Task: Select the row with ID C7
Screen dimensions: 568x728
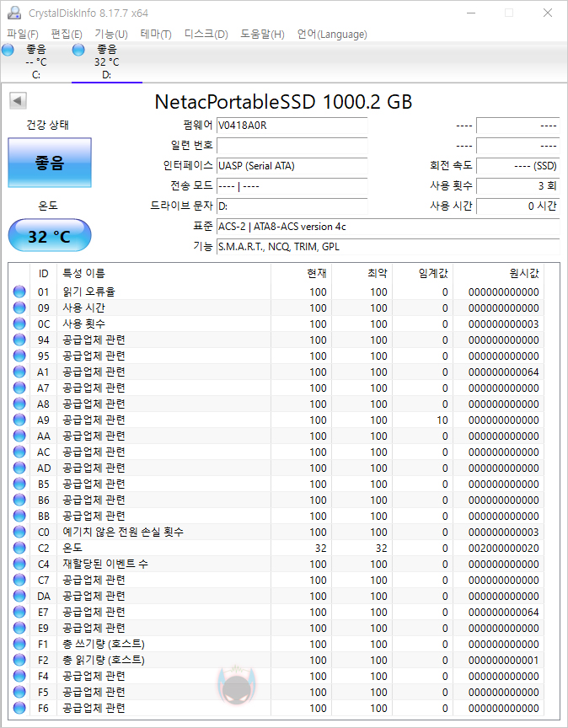Action: click(x=276, y=581)
